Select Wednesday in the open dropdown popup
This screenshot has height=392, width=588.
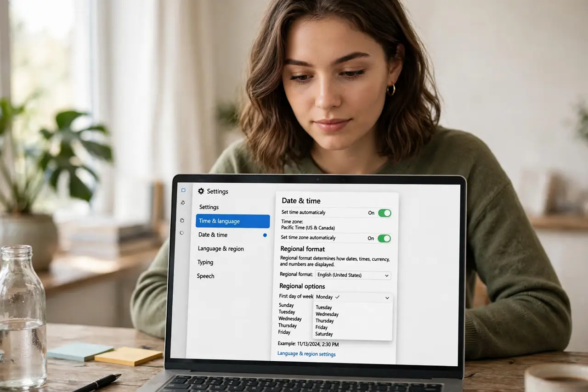[327, 314]
